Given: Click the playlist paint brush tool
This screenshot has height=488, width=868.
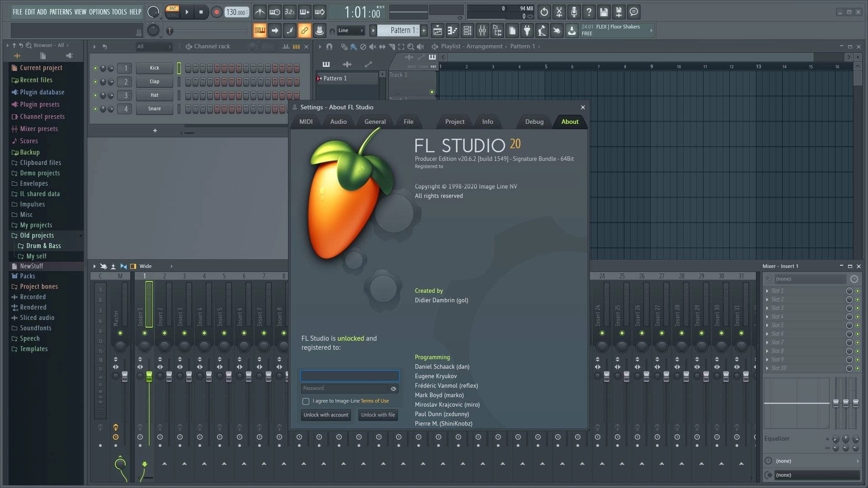Looking at the screenshot, I should pyautogui.click(x=353, y=47).
